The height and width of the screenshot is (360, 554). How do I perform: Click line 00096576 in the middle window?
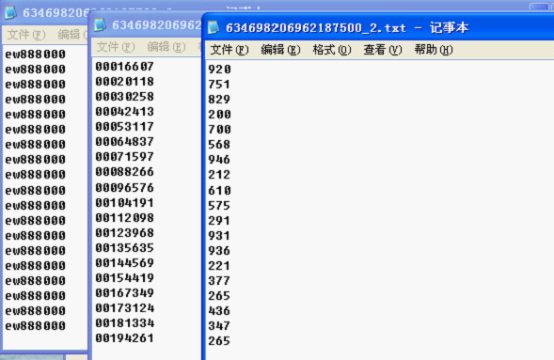125,188
